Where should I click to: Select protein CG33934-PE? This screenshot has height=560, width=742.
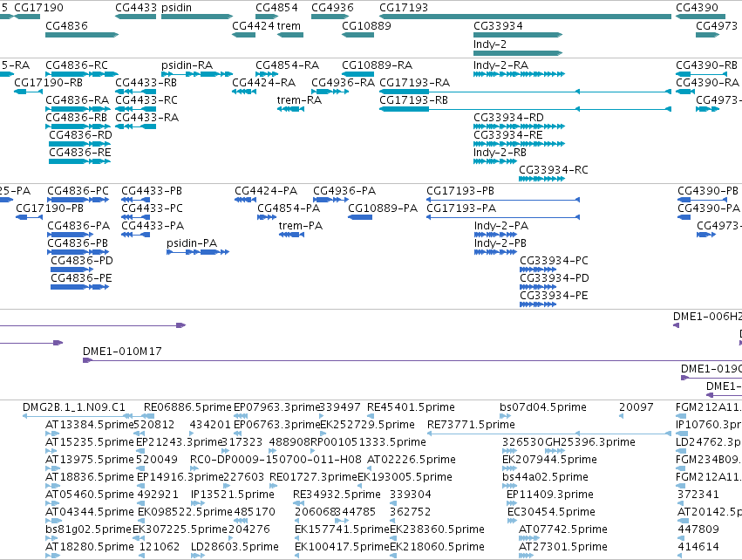pos(554,296)
